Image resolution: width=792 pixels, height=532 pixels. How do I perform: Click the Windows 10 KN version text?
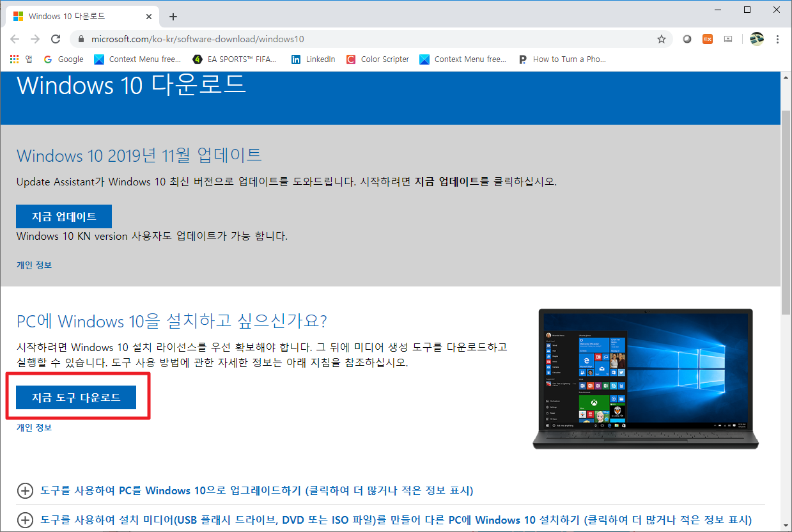click(x=152, y=236)
